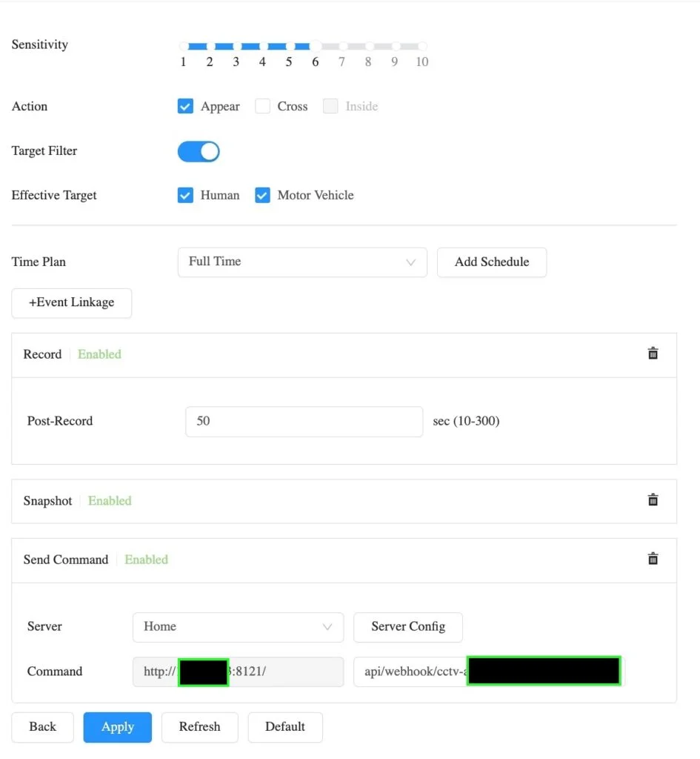Toggle the Appear action checkbox
The height and width of the screenshot is (759, 700).
[185, 107]
